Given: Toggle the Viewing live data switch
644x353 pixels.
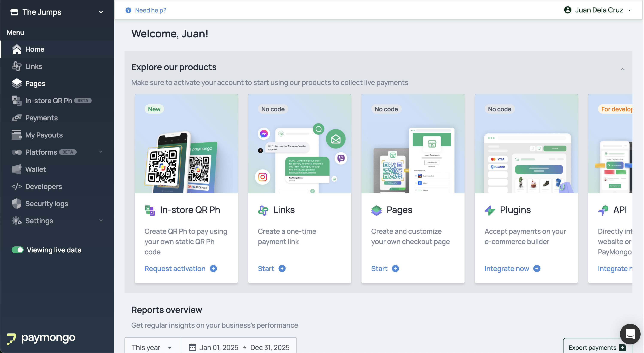Looking at the screenshot, I should pos(17,250).
